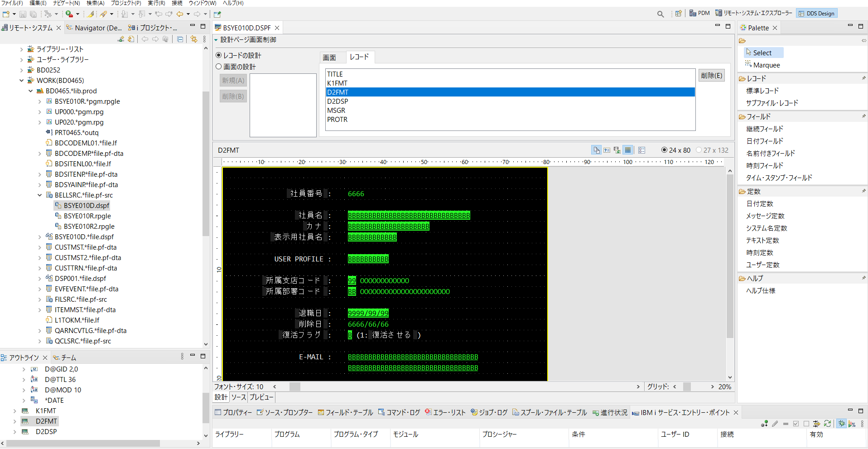Viewport: 868px width, 449px height.
Task: Click the 削除(E) button
Action: (711, 76)
